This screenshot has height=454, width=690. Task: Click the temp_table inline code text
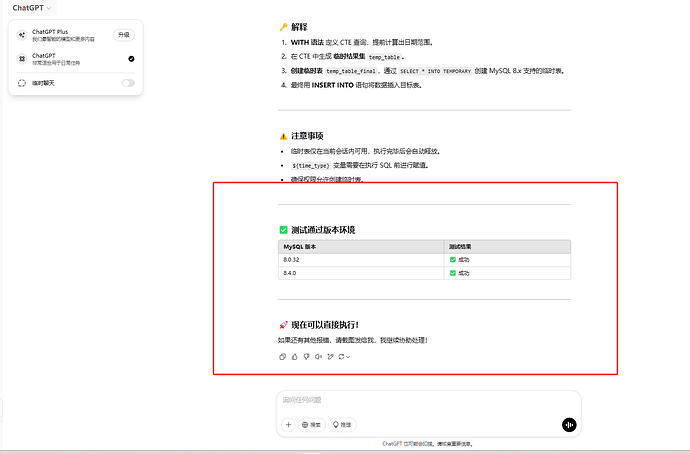384,57
